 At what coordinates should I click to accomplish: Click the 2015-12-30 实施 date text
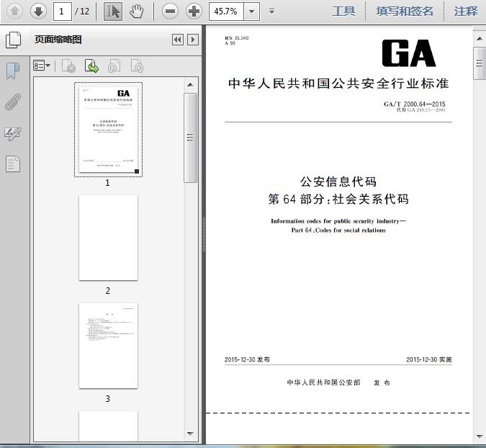429,359
